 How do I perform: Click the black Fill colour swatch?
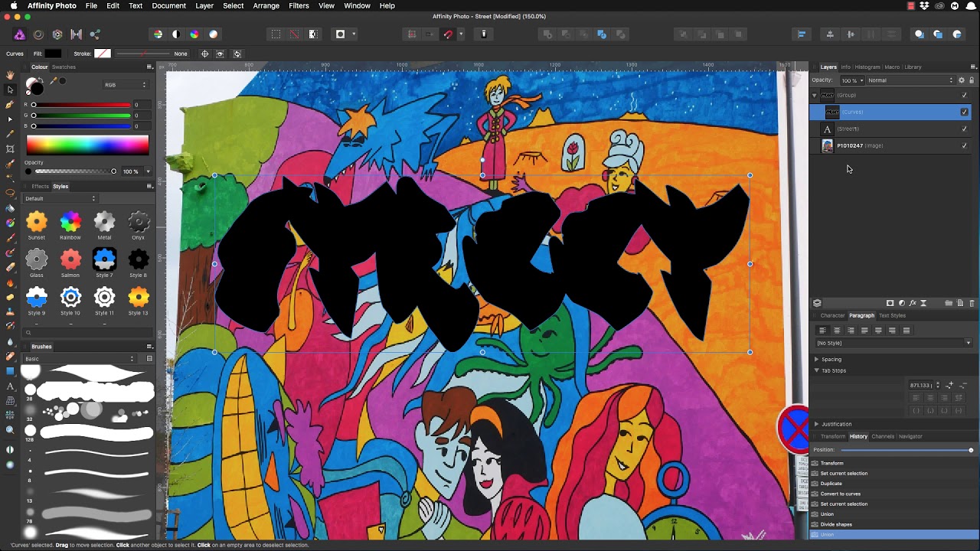53,54
